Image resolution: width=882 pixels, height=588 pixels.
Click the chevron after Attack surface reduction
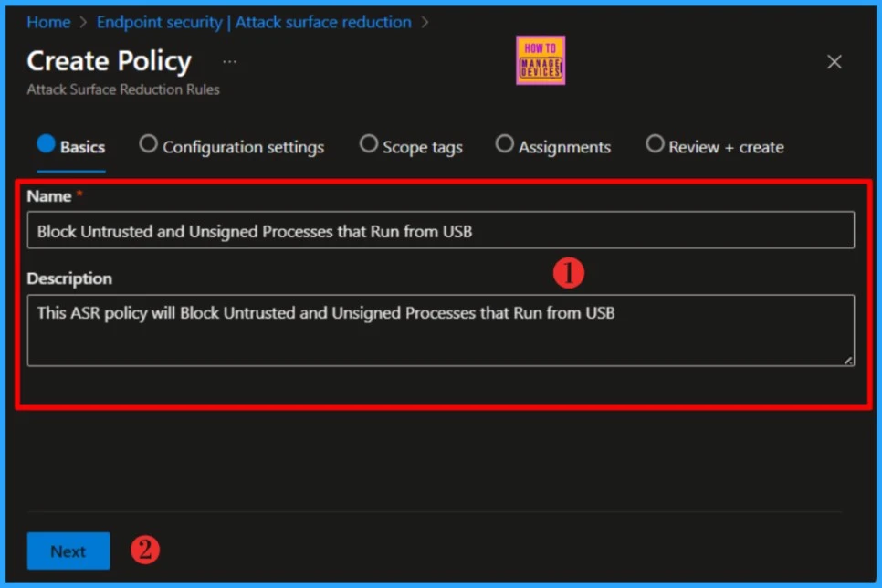click(x=425, y=22)
